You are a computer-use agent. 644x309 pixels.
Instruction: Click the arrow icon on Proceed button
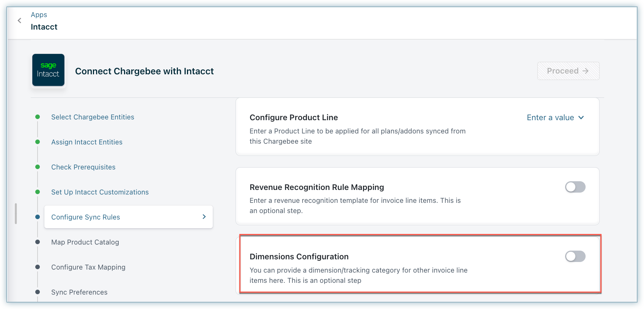pos(586,71)
